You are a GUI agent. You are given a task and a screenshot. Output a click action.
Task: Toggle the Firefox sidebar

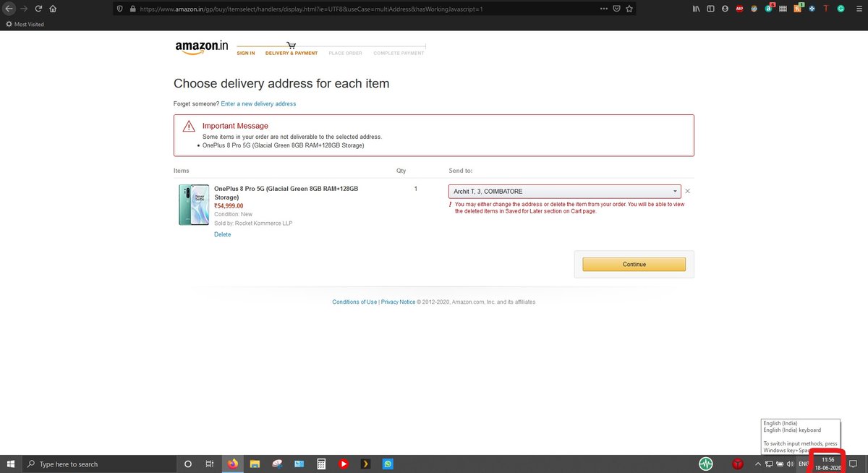(710, 8)
